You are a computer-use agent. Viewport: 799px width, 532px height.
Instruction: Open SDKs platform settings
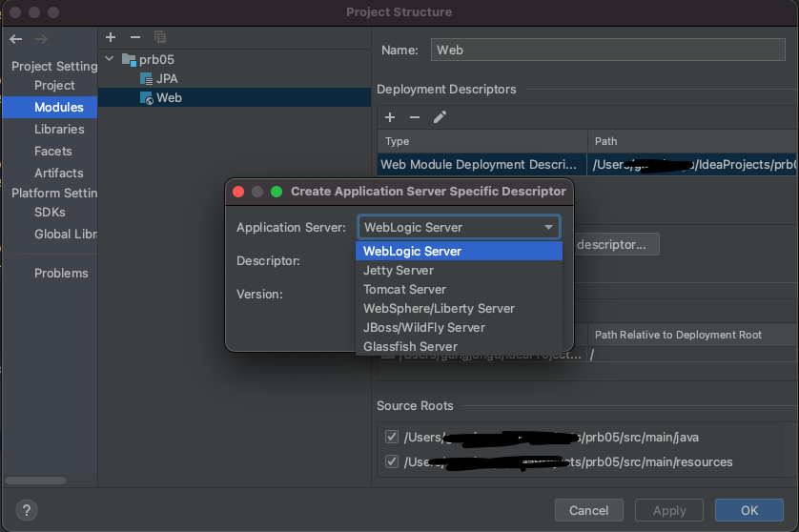click(x=50, y=212)
